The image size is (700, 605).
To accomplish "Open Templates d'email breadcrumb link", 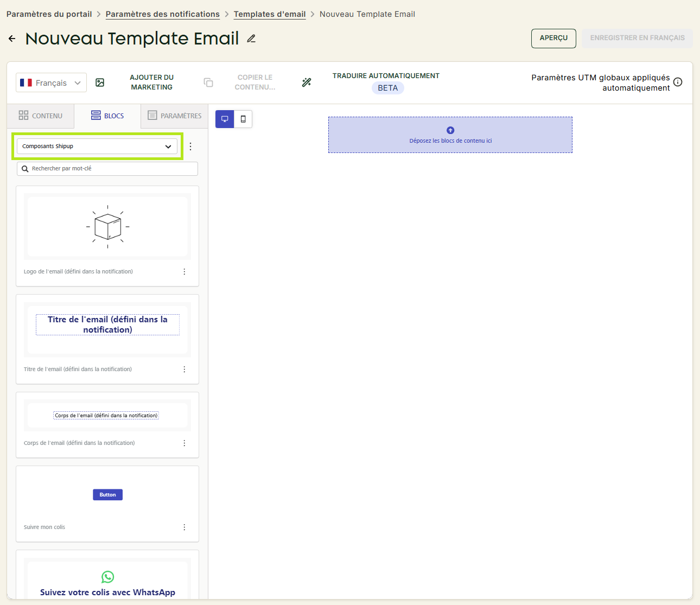I will [x=270, y=14].
